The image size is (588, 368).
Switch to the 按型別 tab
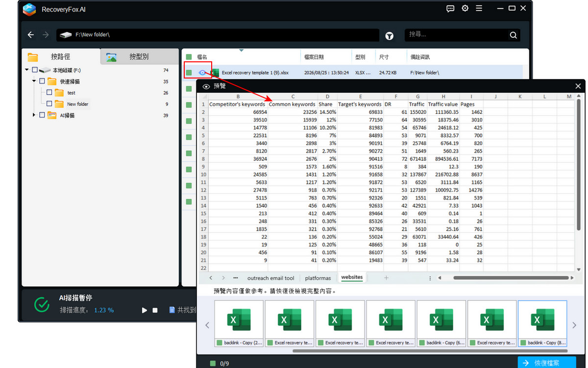pyautogui.click(x=139, y=57)
